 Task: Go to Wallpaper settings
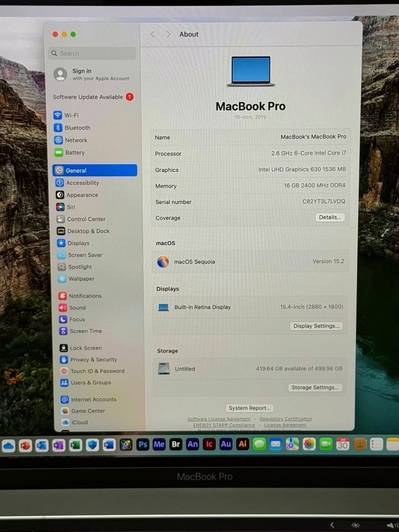(76, 279)
